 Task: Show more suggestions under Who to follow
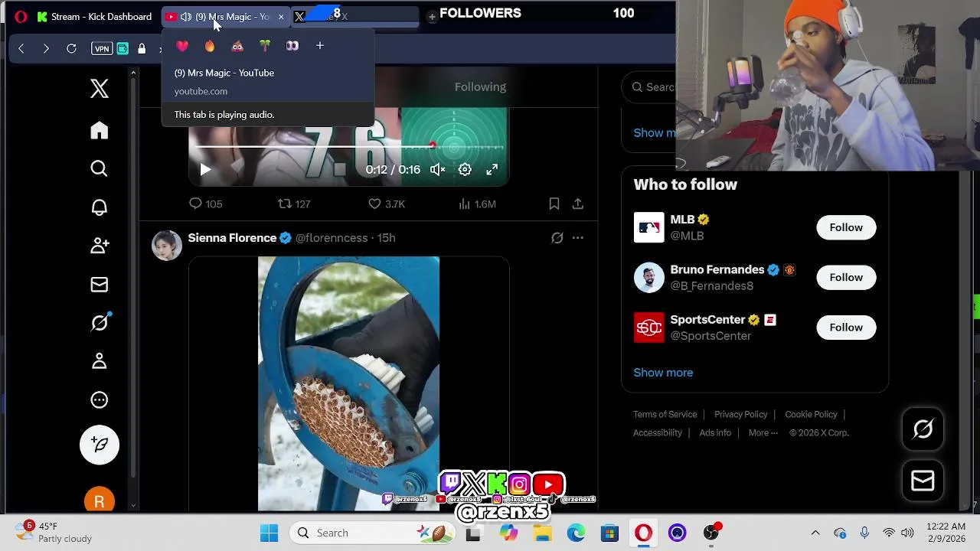click(x=663, y=373)
